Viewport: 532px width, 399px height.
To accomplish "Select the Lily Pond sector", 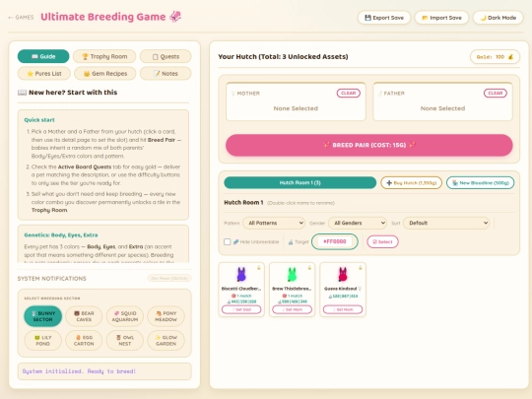I will [x=42, y=340].
